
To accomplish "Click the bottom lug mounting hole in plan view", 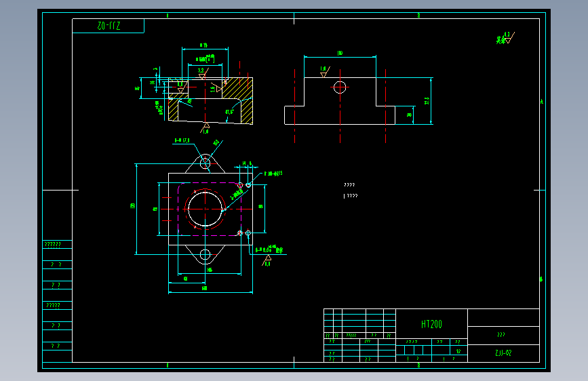I will (x=205, y=255).
